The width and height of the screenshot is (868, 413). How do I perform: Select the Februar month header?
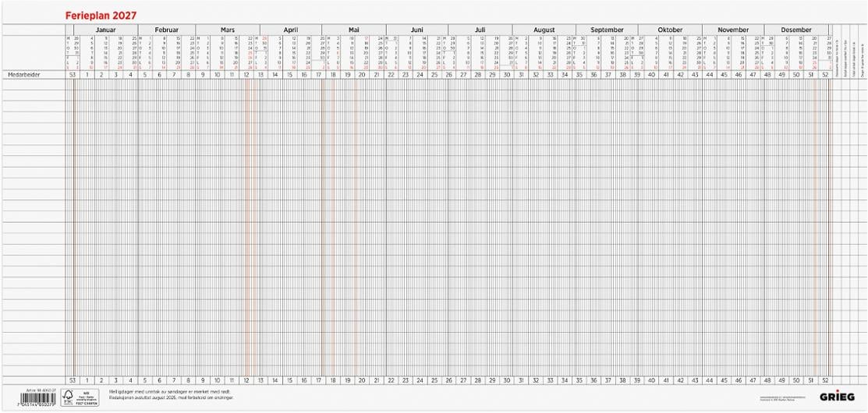[167, 30]
